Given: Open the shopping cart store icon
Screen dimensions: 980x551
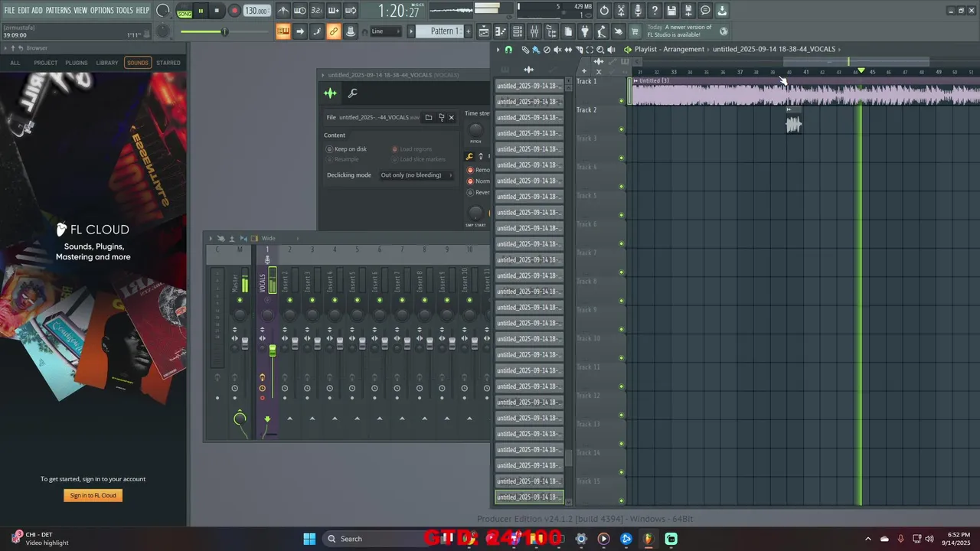Looking at the screenshot, I should (x=635, y=31).
